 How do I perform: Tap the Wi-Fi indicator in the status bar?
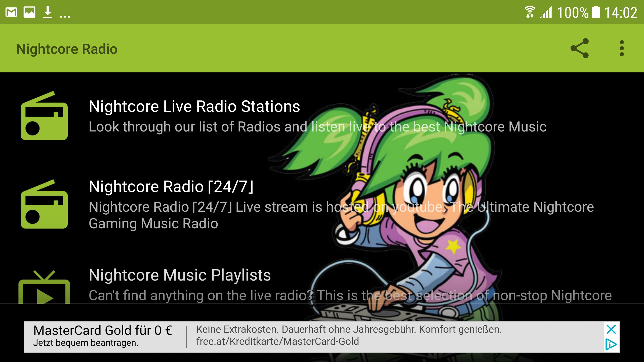pyautogui.click(x=530, y=12)
